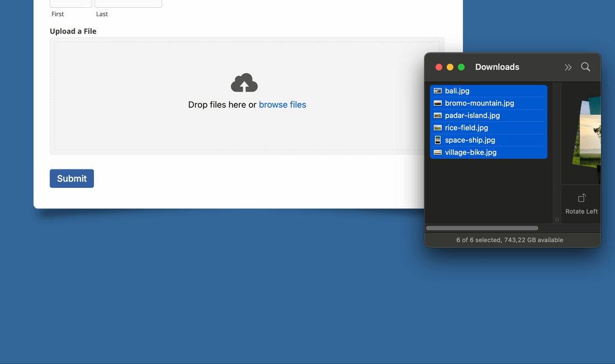Screen dimensions: 615x364
Task: Click the village-bike.jpg thumbnail icon
Action: (x=437, y=152)
